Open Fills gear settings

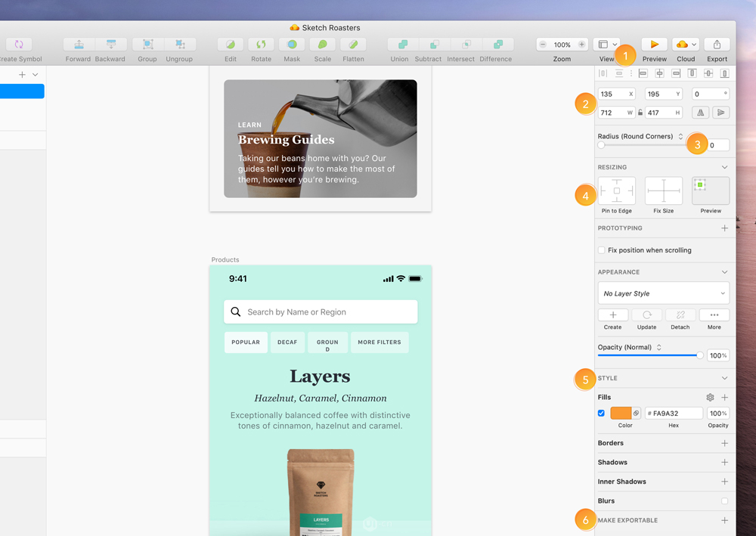pyautogui.click(x=710, y=397)
